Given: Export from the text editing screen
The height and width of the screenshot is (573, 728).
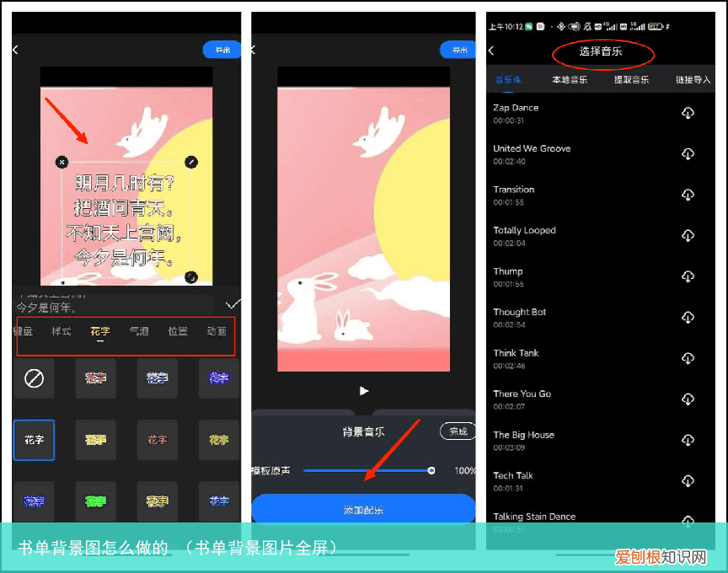Looking at the screenshot, I should tap(222, 50).
